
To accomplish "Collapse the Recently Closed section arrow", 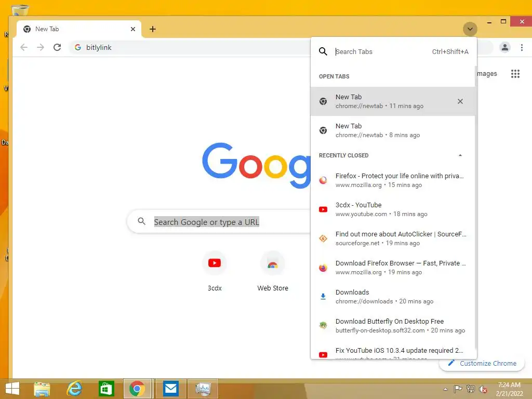I will [460, 155].
